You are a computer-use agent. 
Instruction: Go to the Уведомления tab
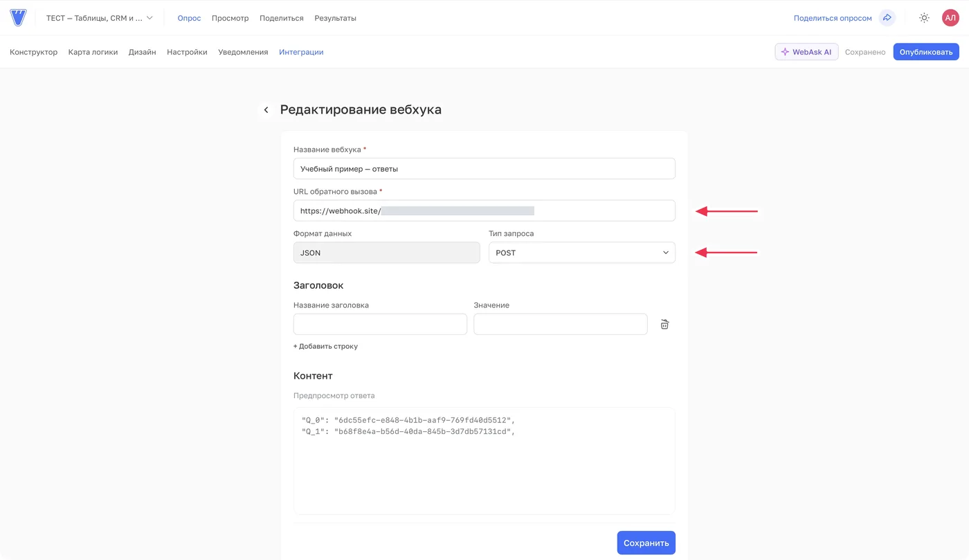click(243, 52)
